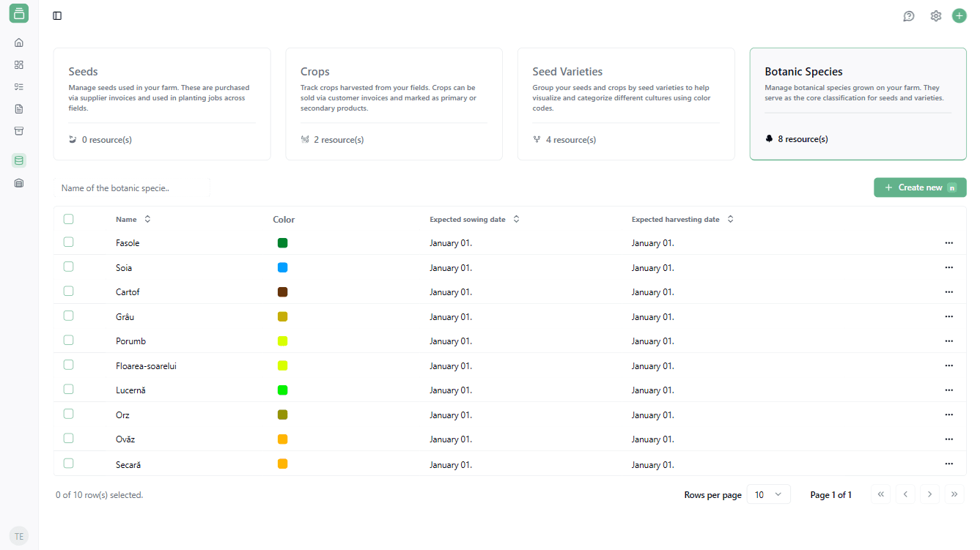Toggle the sidebar panel icon
The image size is (980, 550).
(x=57, y=16)
